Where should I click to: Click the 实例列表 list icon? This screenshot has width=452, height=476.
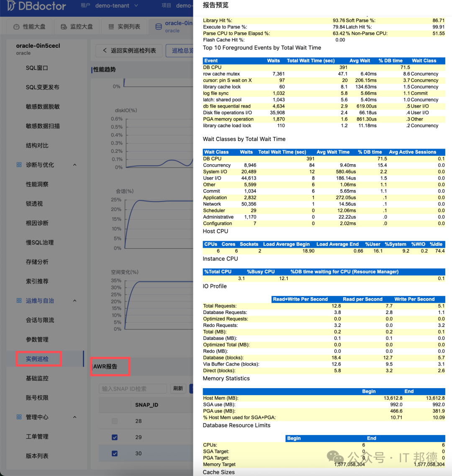111,27
